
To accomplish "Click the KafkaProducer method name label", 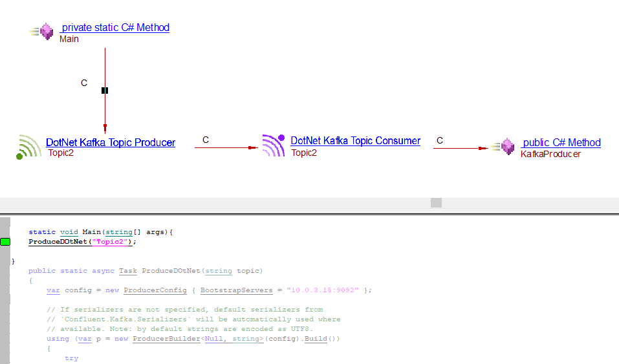I will [x=550, y=154].
